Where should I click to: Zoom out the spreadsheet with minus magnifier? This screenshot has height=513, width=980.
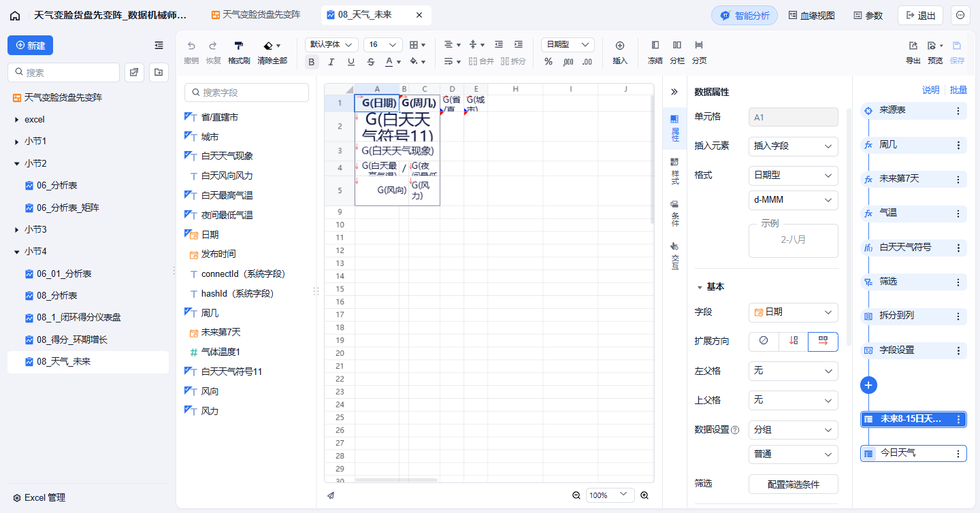click(x=576, y=495)
